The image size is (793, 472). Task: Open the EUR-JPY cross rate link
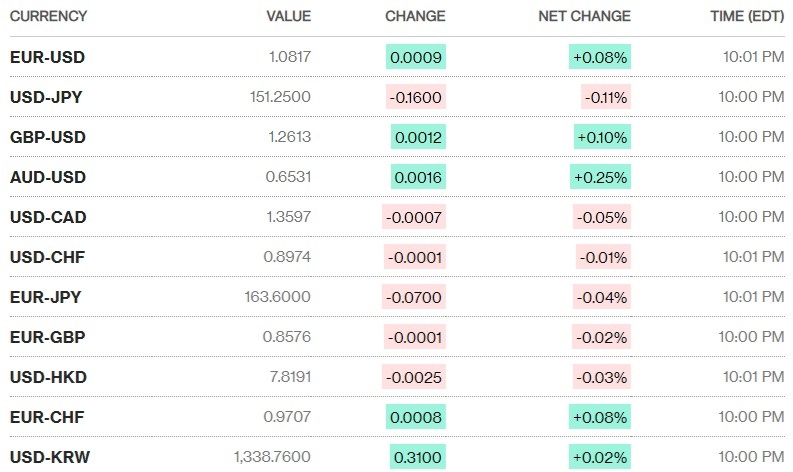click(x=46, y=297)
